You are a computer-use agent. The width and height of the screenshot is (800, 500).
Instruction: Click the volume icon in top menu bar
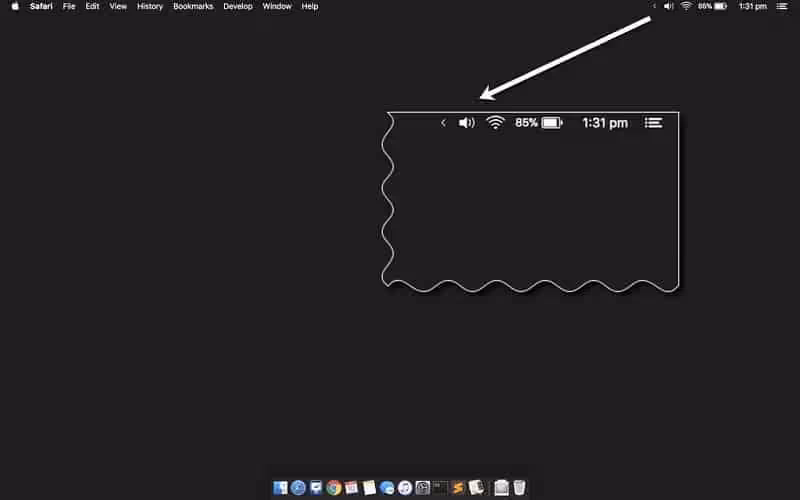668,6
